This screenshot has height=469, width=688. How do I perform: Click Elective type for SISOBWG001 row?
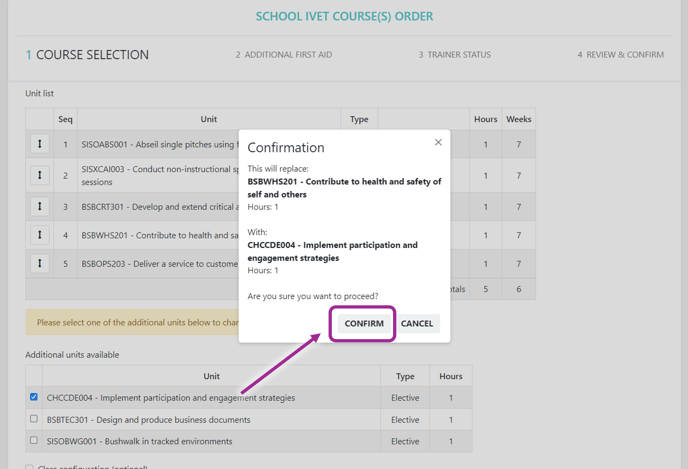coord(405,441)
